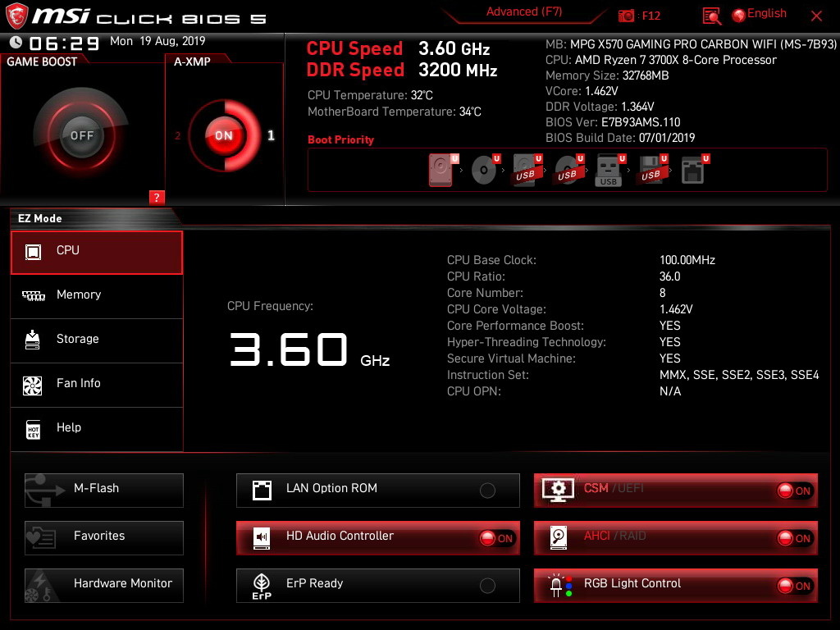Open the Fan Info tab
Viewport: 840px width, 630px height.
pos(97,384)
